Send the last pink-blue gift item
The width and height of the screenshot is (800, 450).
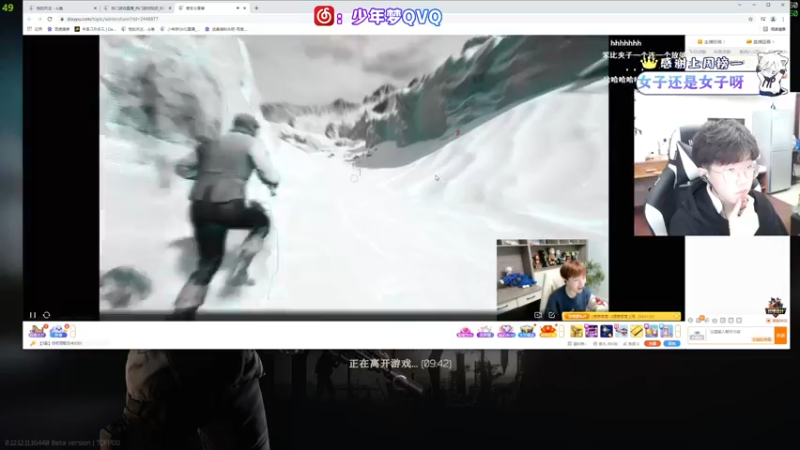click(666, 332)
